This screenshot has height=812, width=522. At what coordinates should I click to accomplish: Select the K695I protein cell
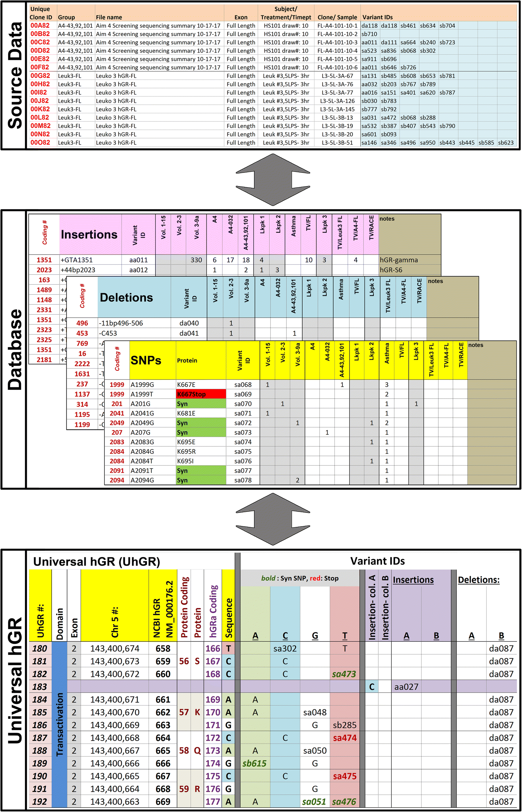[201, 461]
